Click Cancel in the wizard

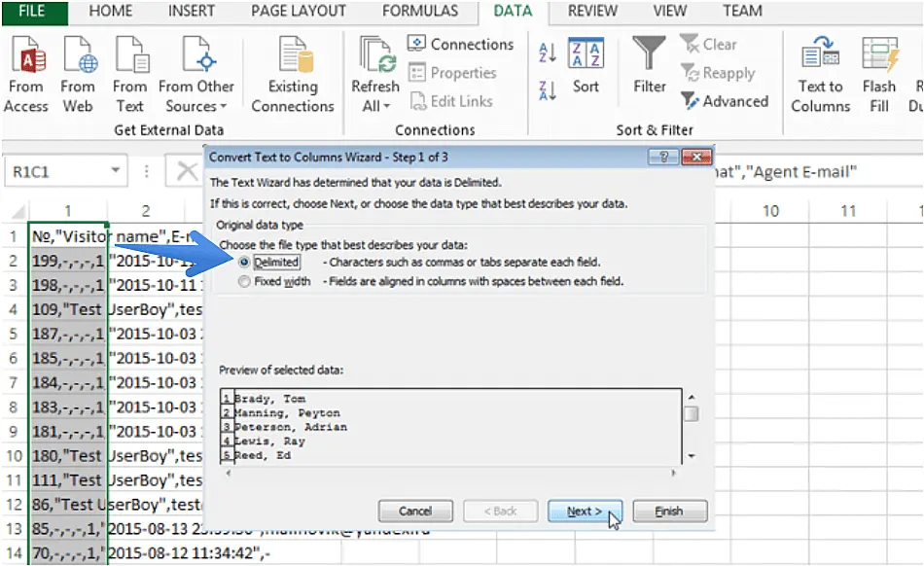click(415, 512)
